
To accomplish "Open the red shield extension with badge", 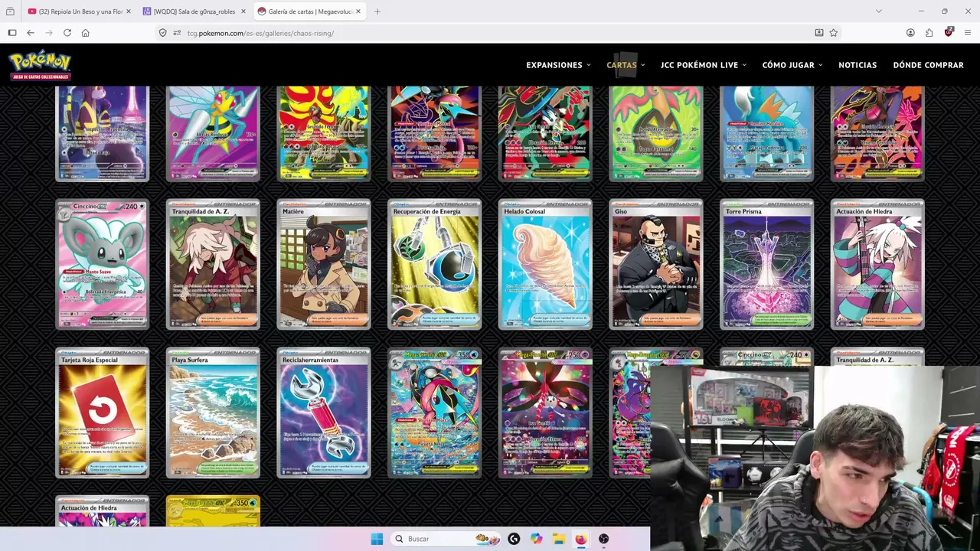I will [x=949, y=32].
